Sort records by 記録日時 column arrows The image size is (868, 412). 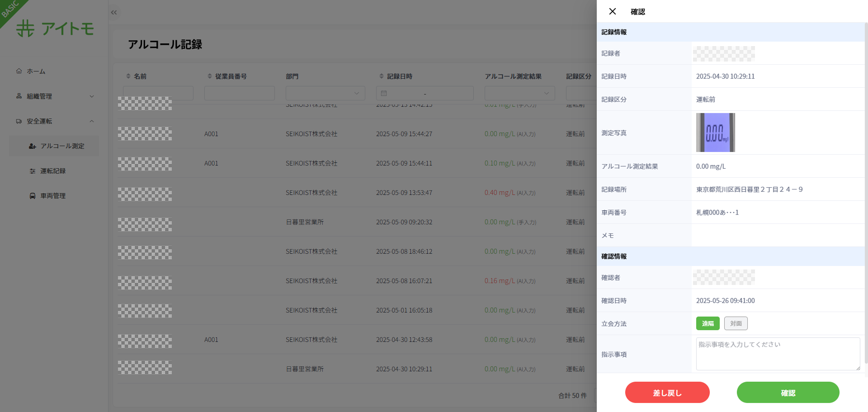point(382,76)
